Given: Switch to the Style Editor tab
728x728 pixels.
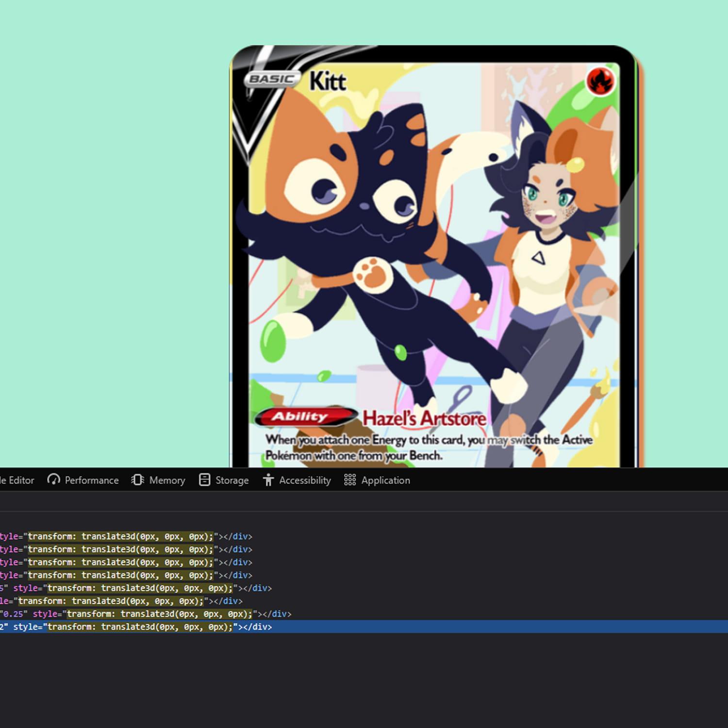Looking at the screenshot, I should 17,480.
